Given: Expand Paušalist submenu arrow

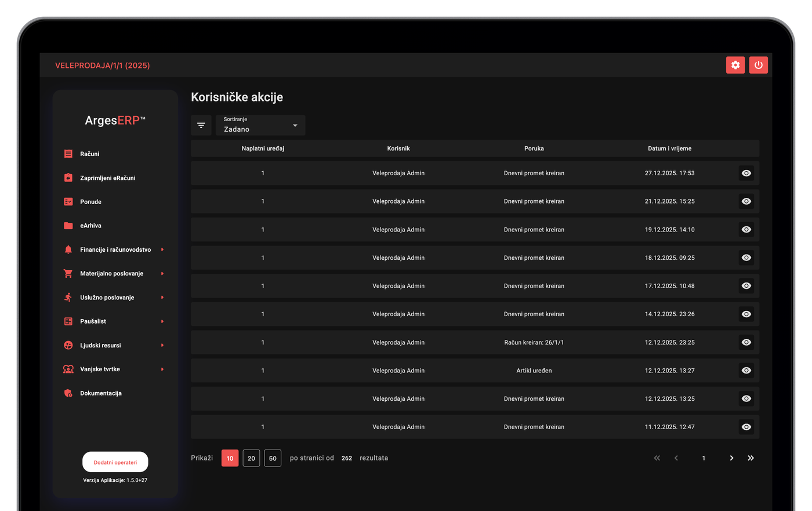Looking at the screenshot, I should (162, 321).
